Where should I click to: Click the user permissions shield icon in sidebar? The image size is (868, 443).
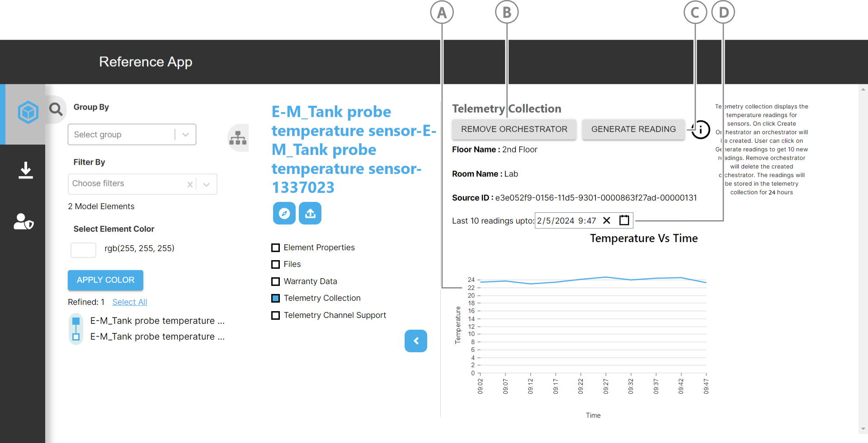24,221
